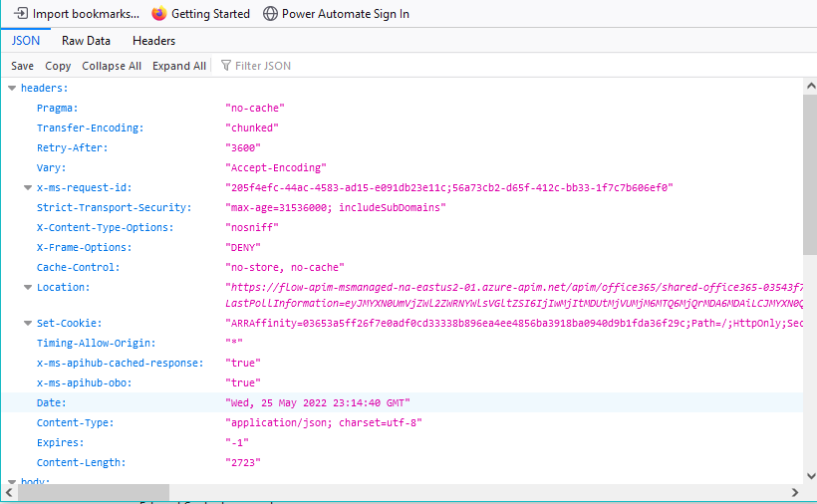Select the "application/json; charset=utf-8" value

tap(324, 422)
